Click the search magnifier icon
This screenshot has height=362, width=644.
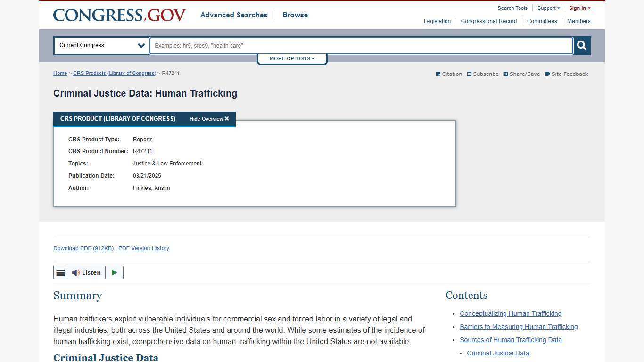click(x=581, y=45)
